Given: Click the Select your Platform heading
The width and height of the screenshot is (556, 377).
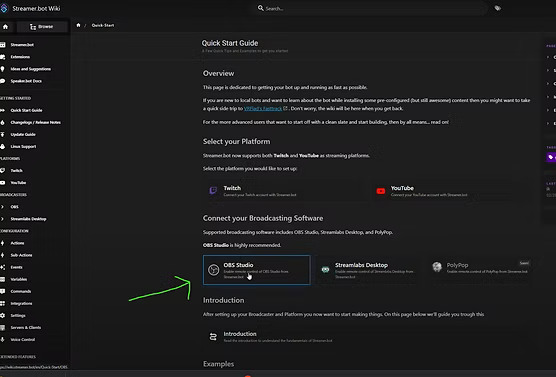Looking at the screenshot, I should [237, 142].
